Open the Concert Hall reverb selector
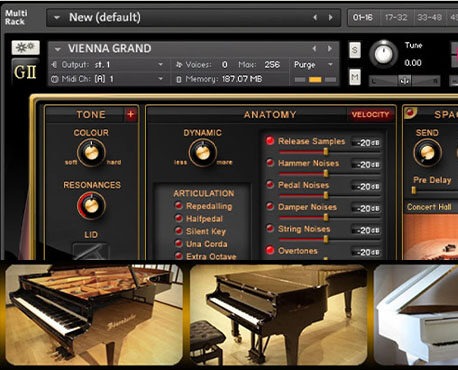Screen dimensions: 458x370 (x=430, y=207)
